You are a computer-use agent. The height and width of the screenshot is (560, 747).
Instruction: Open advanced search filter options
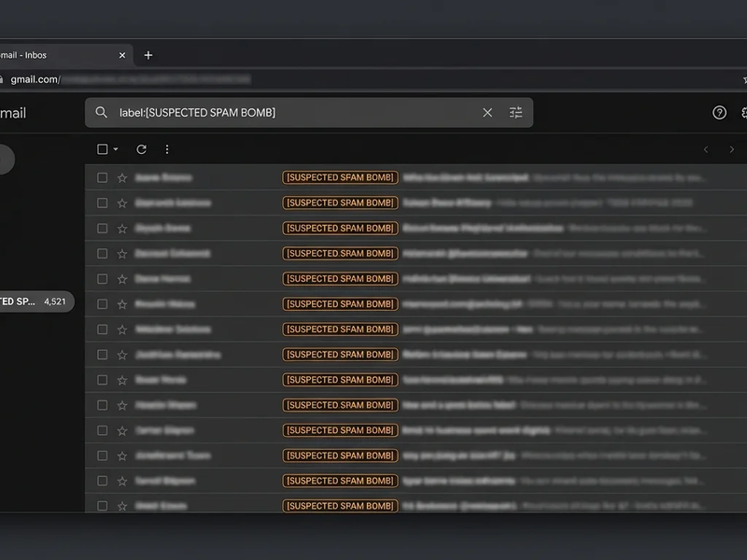[515, 112]
